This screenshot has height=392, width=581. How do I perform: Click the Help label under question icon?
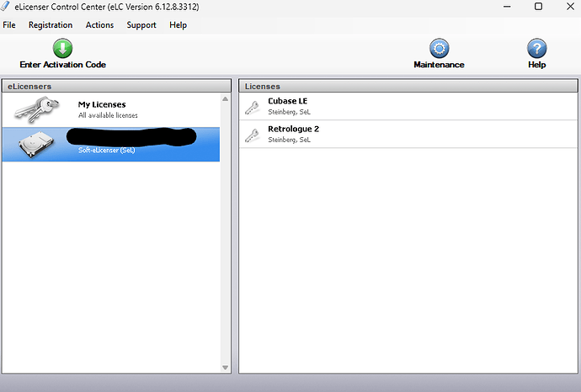[x=537, y=65]
